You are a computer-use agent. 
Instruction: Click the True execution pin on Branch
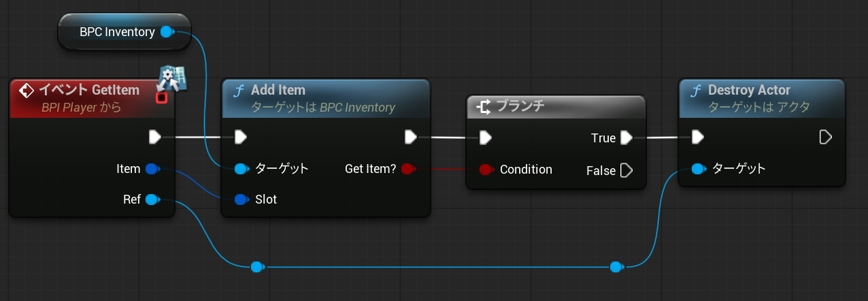click(x=626, y=138)
